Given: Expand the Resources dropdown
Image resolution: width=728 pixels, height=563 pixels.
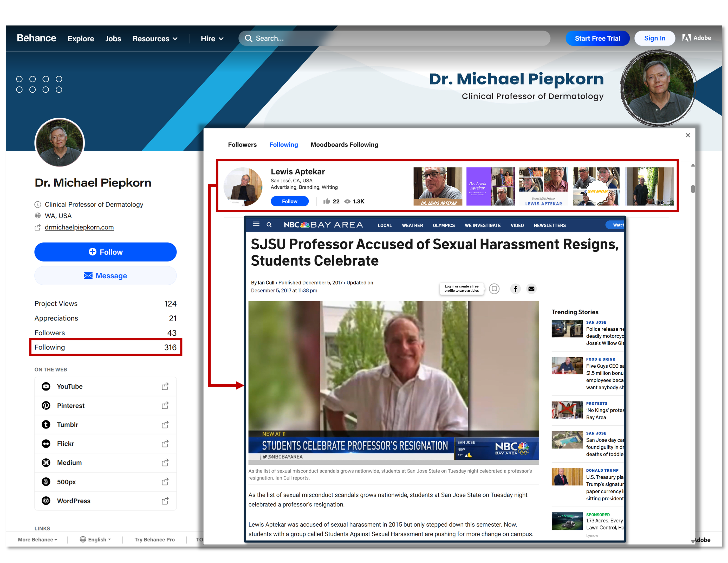Looking at the screenshot, I should point(155,39).
